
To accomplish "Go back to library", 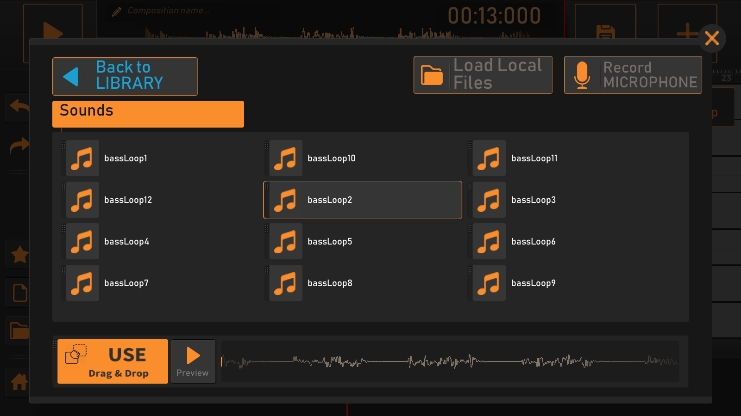I will click(x=125, y=76).
